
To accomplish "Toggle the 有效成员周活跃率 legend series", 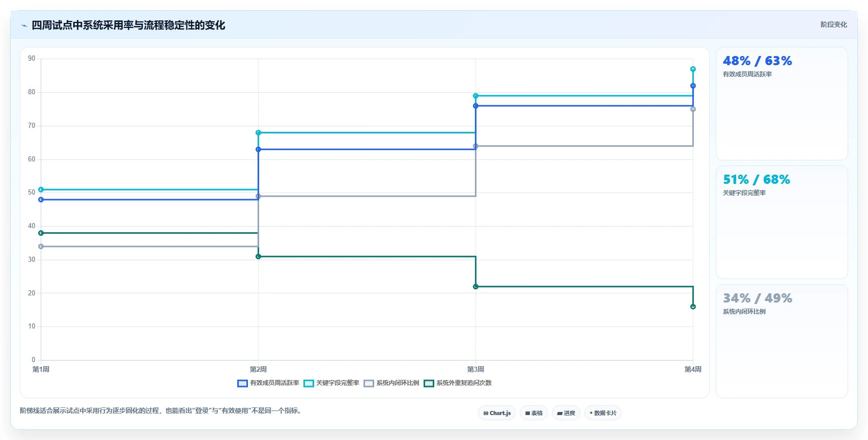I will [268, 383].
